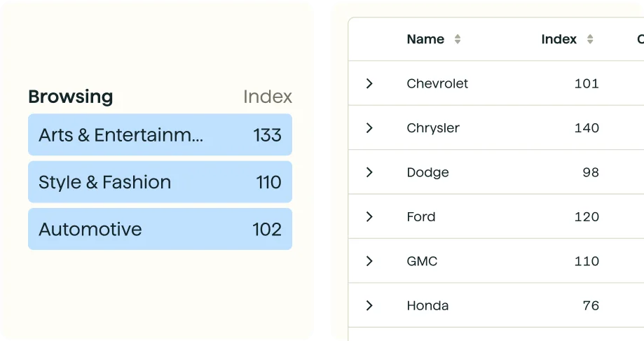This screenshot has height=341, width=644.
Task: Expand the Honda row
Action: (x=369, y=305)
